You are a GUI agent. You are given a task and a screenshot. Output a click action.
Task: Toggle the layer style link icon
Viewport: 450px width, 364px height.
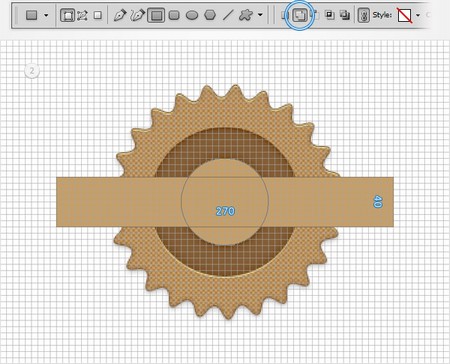[x=364, y=15]
